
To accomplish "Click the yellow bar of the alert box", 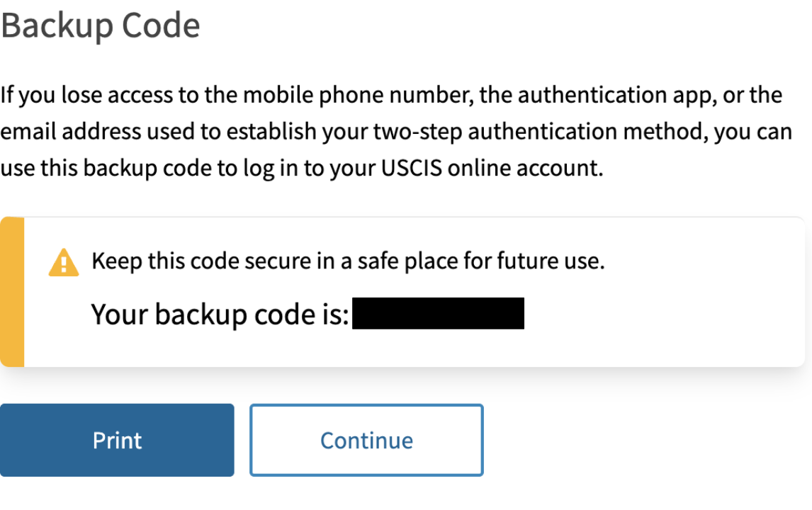I will tap(12, 292).
